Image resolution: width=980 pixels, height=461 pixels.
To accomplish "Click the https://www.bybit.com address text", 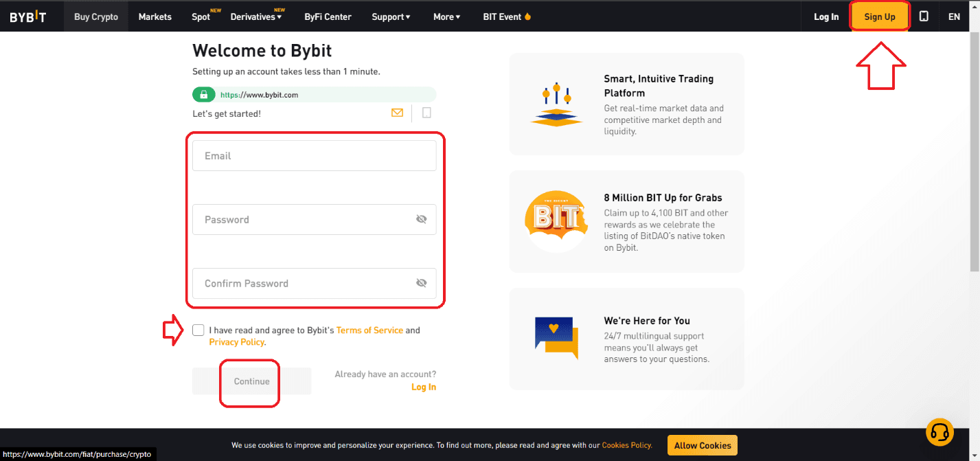I will (x=259, y=95).
